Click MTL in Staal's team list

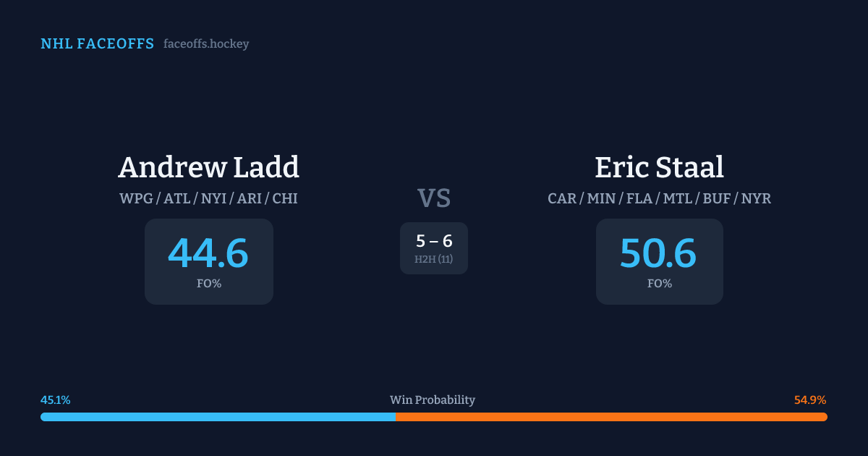point(677,198)
